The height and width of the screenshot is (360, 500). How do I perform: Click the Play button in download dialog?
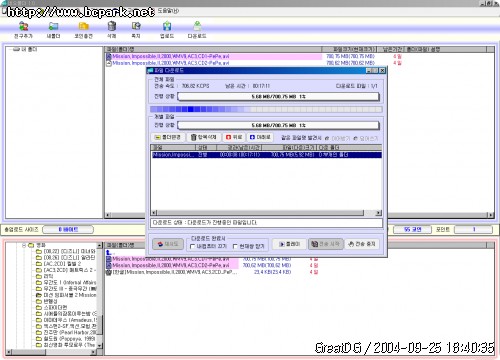289,244
